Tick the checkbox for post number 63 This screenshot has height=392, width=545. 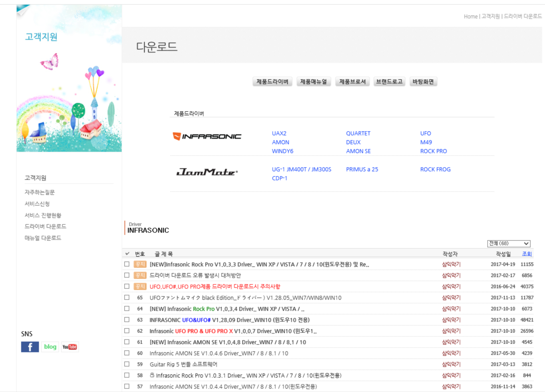coord(127,320)
